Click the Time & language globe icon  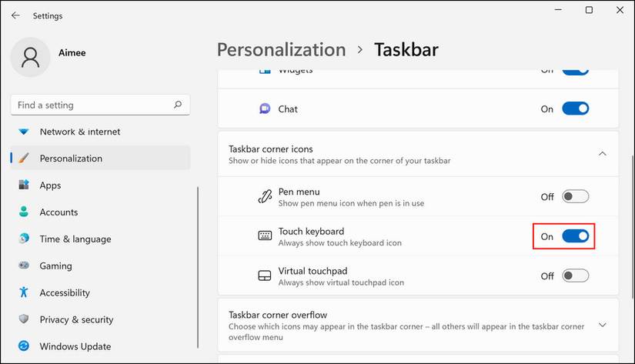point(24,239)
